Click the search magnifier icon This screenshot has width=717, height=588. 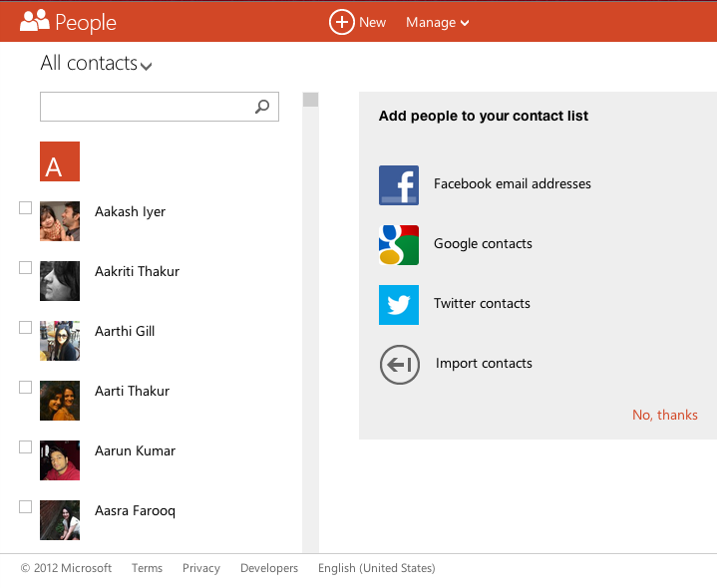(x=262, y=107)
